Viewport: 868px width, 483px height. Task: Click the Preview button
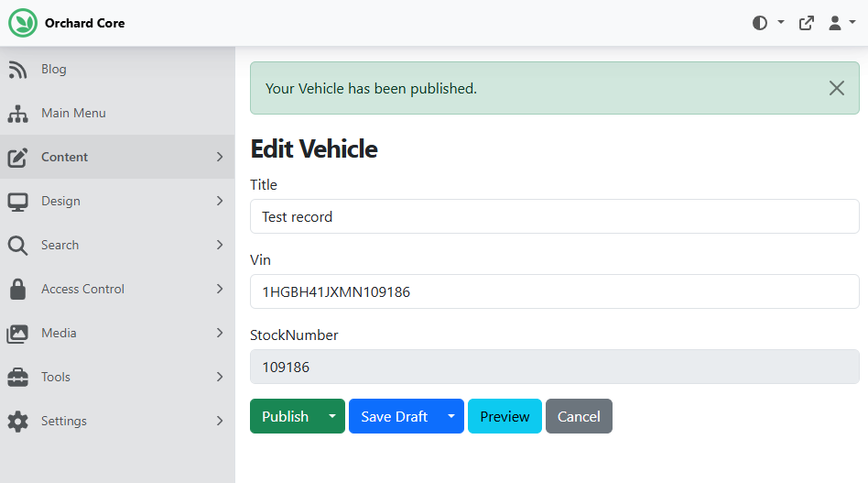(x=505, y=416)
